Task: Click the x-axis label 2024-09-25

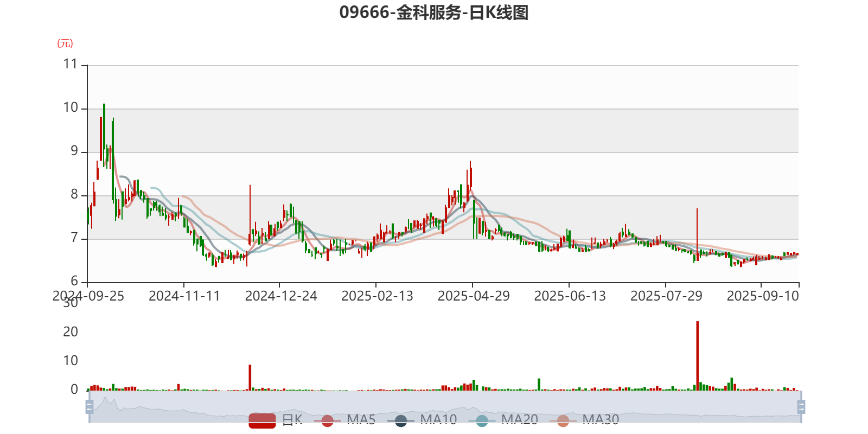Action: click(88, 296)
